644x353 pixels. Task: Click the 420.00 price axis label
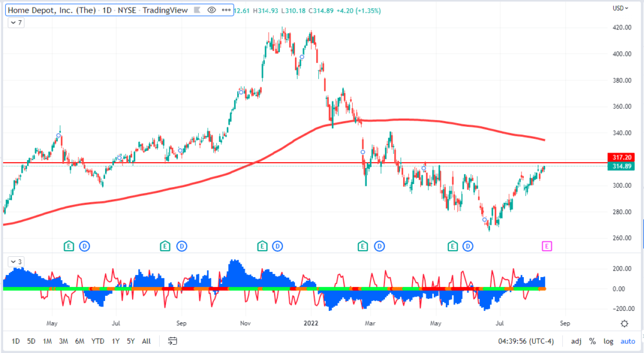coord(622,28)
